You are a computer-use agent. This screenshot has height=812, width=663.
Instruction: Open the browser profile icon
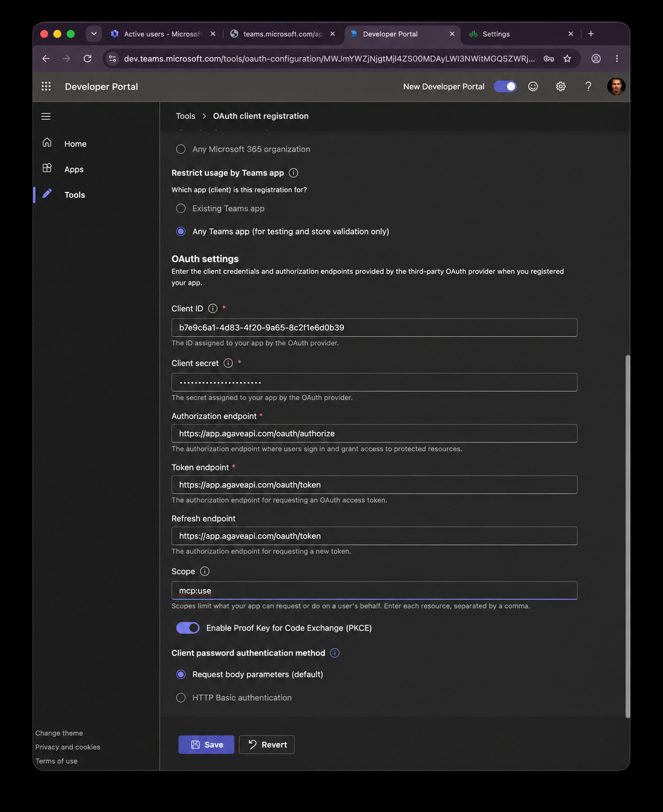[596, 59]
